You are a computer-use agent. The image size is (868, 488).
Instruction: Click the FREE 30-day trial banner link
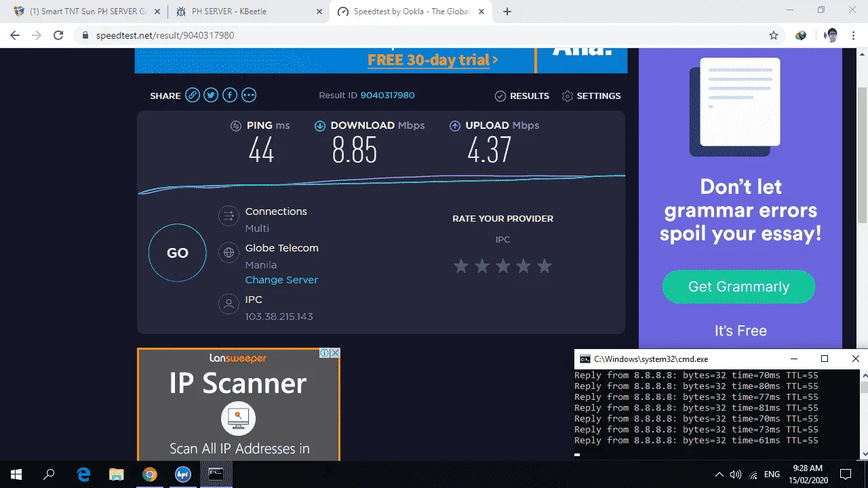coord(433,60)
